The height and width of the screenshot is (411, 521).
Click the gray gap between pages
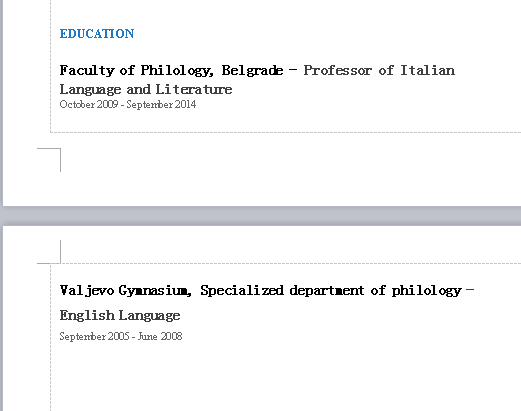260,216
